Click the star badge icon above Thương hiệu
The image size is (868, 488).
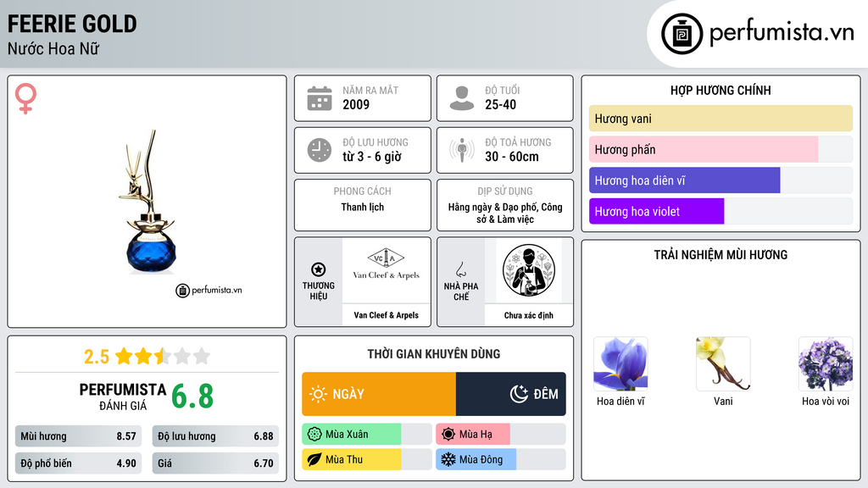(319, 269)
